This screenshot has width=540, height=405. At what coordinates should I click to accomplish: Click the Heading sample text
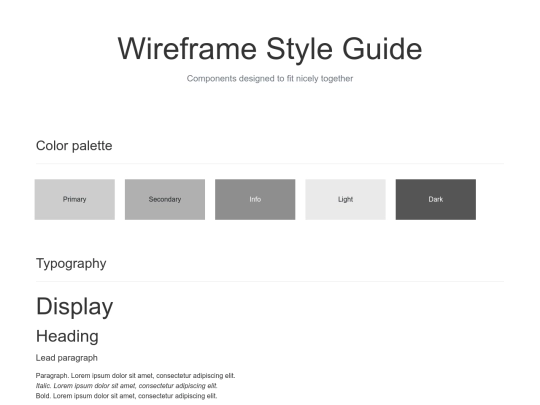(x=67, y=336)
